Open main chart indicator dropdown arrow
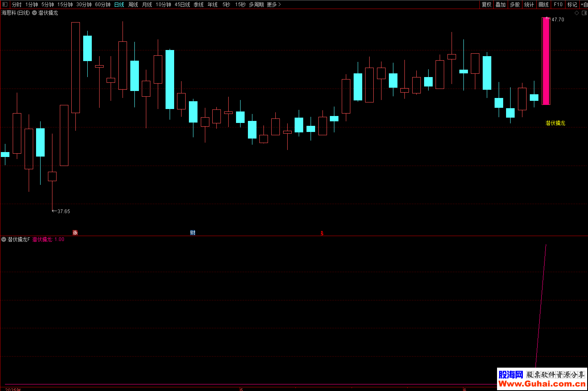 tap(34, 13)
